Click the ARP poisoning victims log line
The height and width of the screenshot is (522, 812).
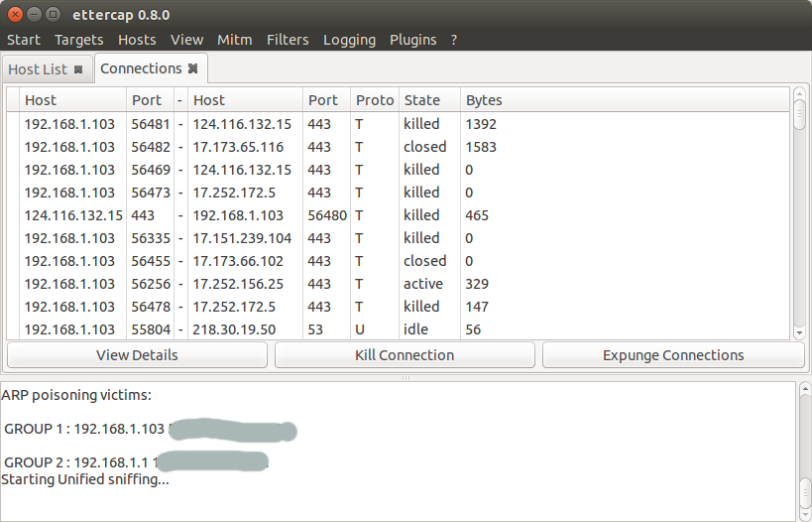pyautogui.click(x=76, y=395)
